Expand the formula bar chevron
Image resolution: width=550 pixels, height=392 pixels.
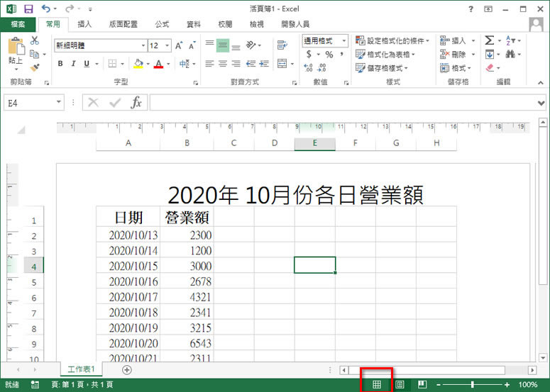click(x=541, y=103)
